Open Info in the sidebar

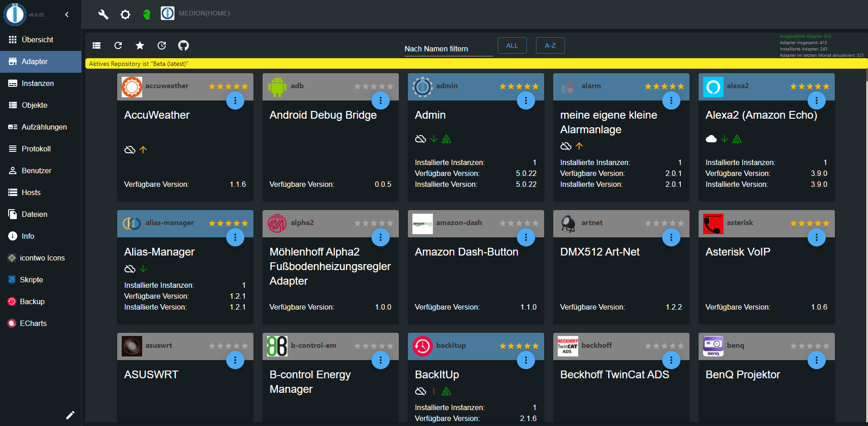[x=41, y=236]
